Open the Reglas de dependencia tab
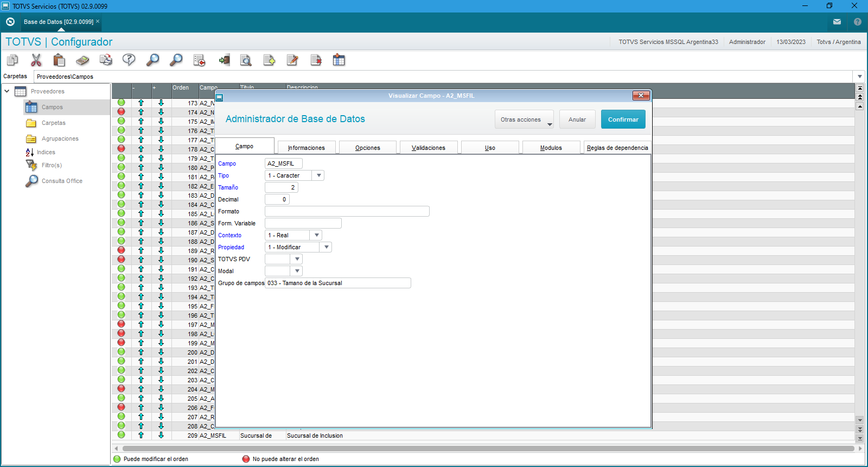The height and width of the screenshot is (467, 868). [x=617, y=148]
